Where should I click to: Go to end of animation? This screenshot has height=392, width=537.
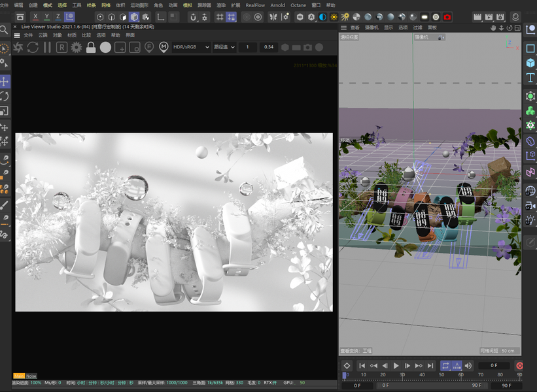coord(430,366)
